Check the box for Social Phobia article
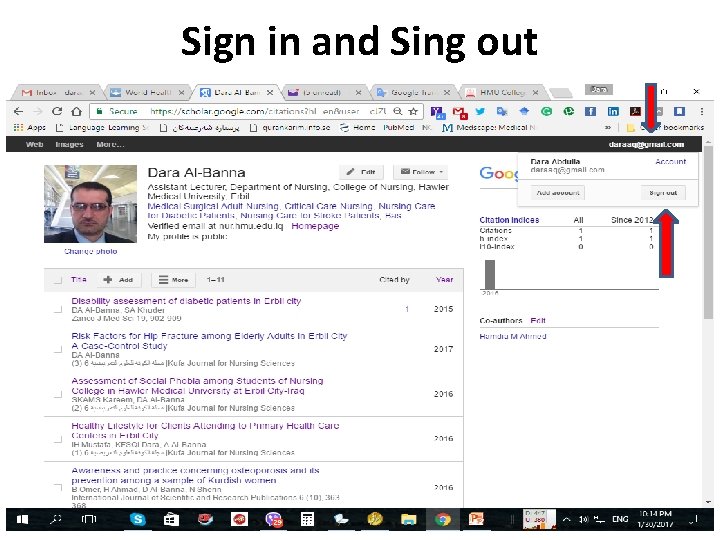Viewport: 720px width, 540px height. click(x=58, y=394)
